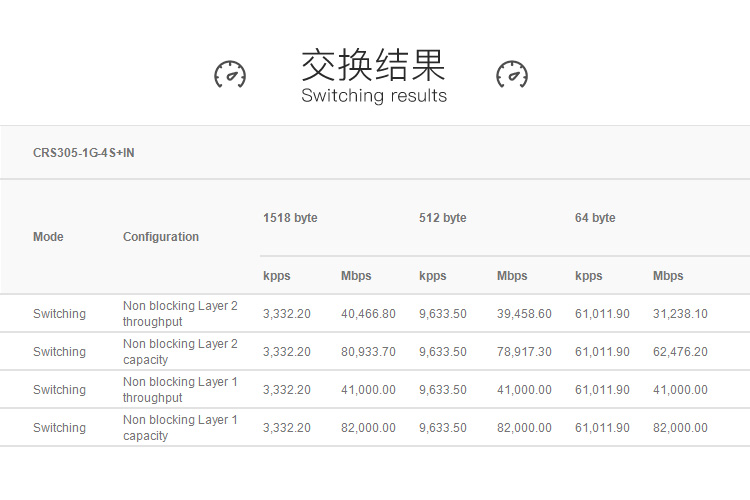
Task: Select the Chinese heading 交换结果
Action: point(373,64)
